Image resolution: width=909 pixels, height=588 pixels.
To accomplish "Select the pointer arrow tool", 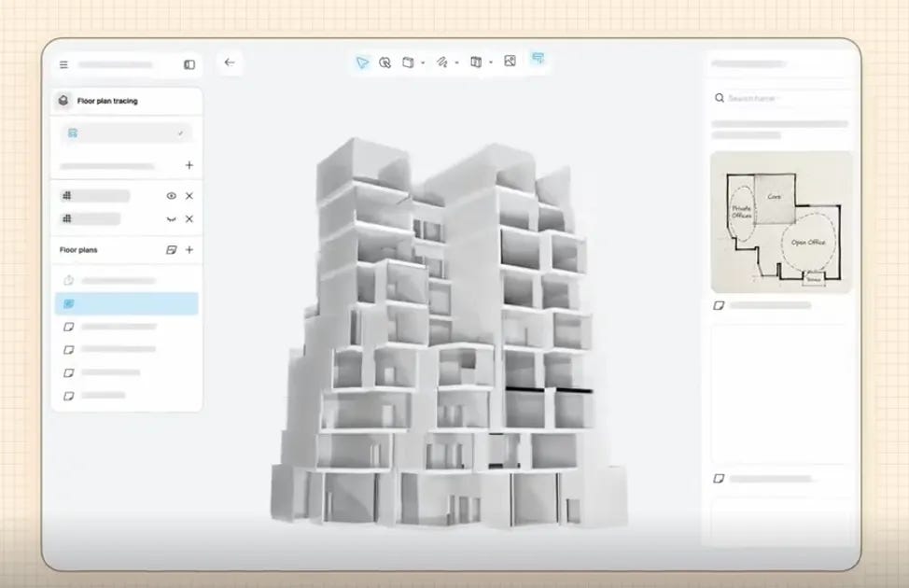I will (362, 62).
